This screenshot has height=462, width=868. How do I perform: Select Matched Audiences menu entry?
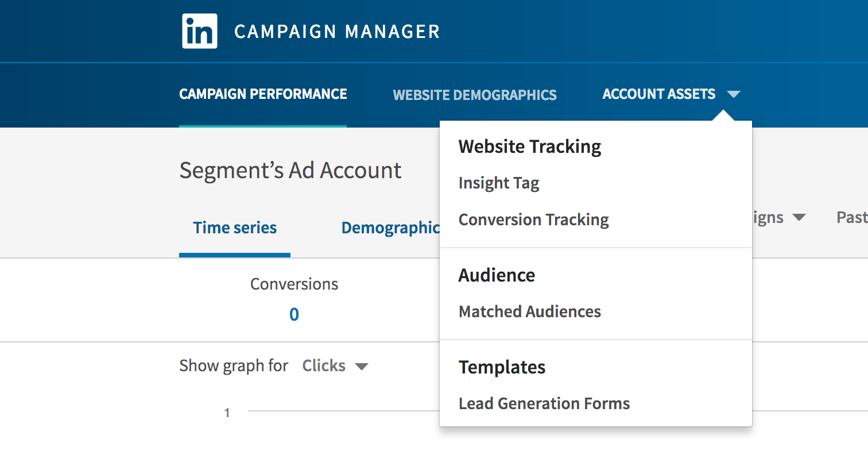(x=530, y=311)
